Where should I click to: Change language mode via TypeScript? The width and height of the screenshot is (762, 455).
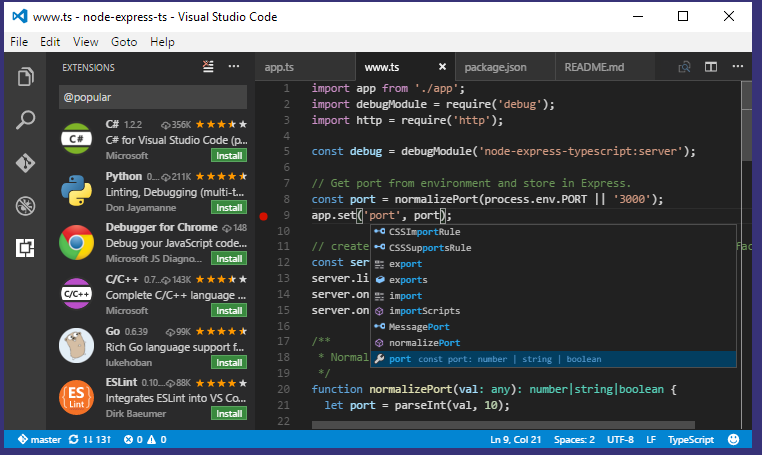691,439
